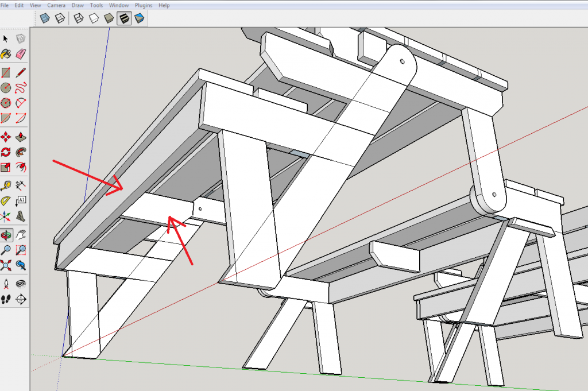
Task: Open the Camera menu
Action: click(x=56, y=5)
